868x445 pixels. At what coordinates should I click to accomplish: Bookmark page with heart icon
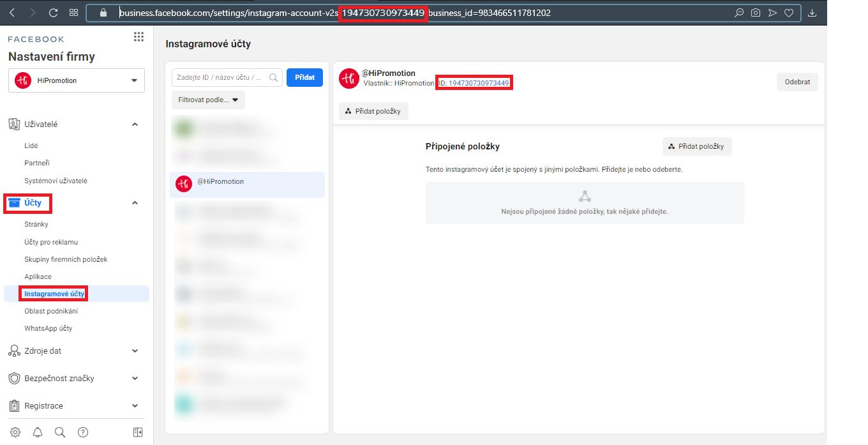click(789, 12)
